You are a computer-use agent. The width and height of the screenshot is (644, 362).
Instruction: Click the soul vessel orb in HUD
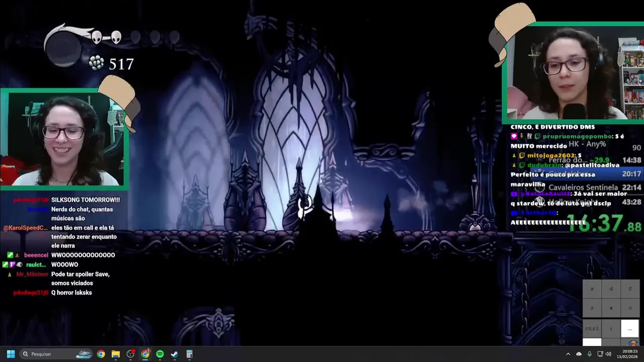(x=63, y=48)
